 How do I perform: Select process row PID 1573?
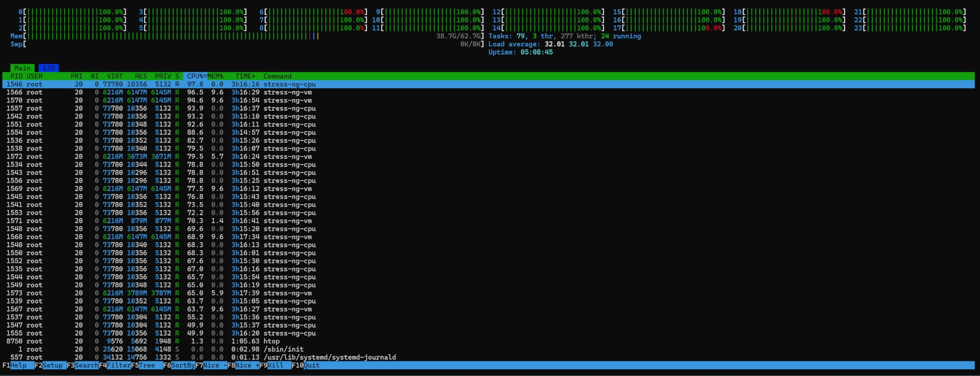coord(488,293)
